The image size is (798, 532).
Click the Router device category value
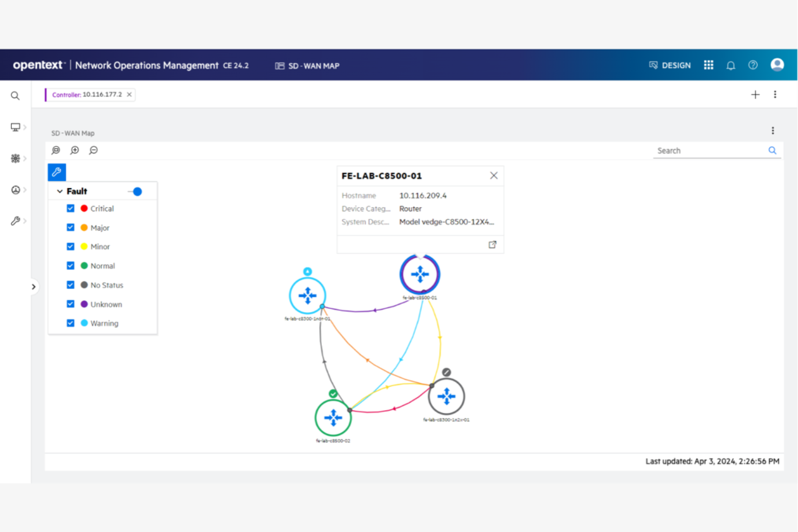[x=410, y=209]
